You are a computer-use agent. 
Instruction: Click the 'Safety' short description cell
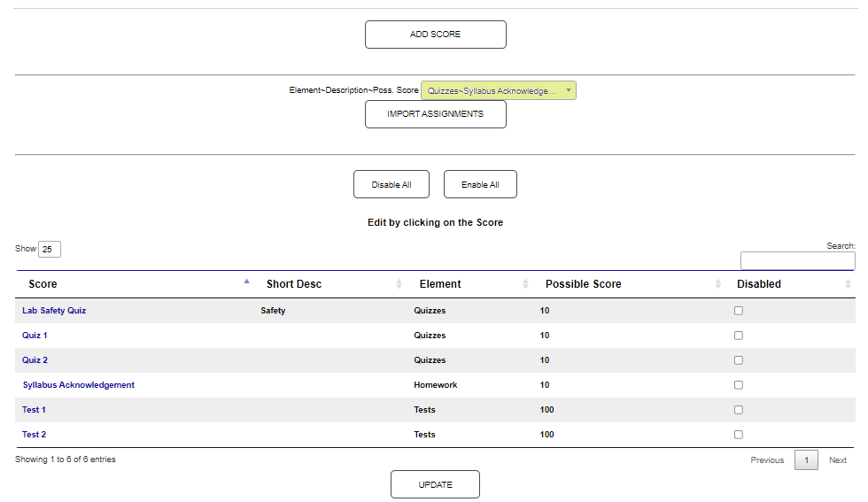coord(273,311)
